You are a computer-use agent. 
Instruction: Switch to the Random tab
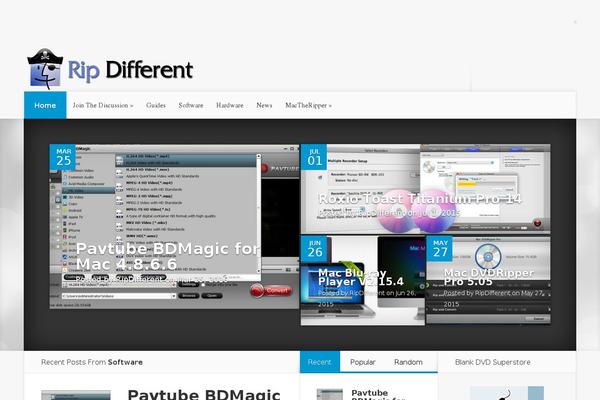point(408,362)
